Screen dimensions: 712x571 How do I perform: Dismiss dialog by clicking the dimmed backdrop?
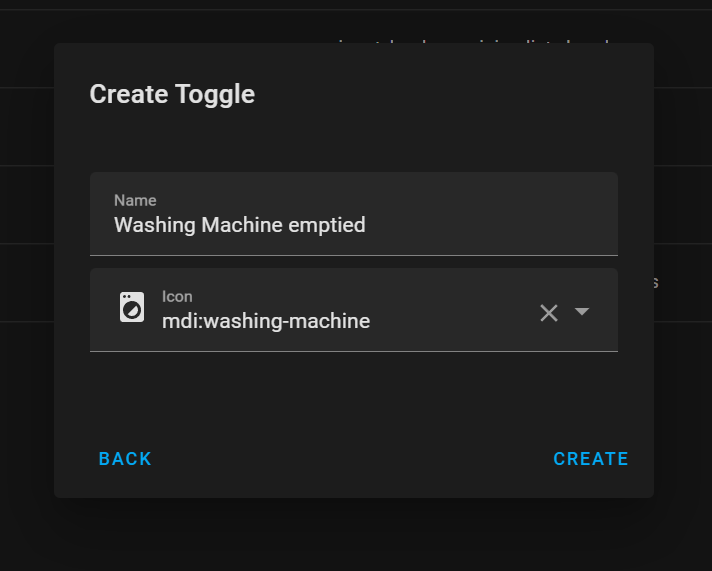tap(354, 536)
